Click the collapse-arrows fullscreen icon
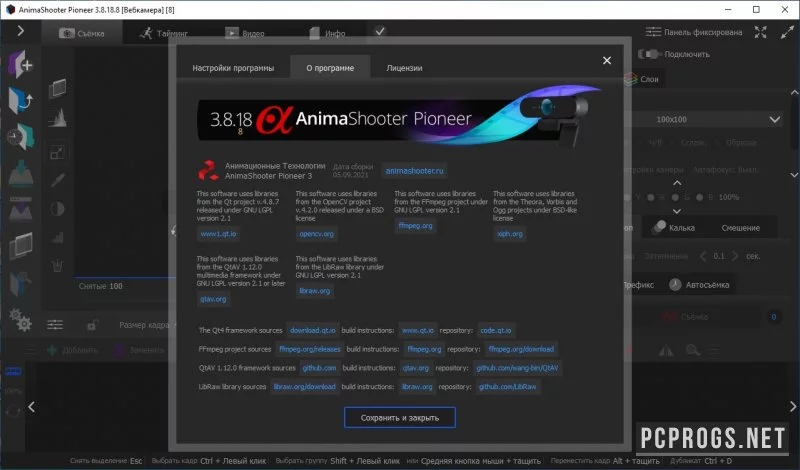This screenshot has height=470, width=800. click(760, 32)
